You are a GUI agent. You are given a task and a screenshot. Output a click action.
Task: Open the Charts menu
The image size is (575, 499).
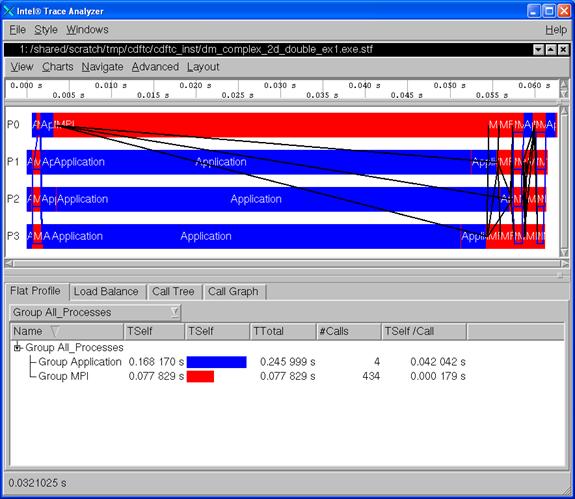pyautogui.click(x=58, y=67)
